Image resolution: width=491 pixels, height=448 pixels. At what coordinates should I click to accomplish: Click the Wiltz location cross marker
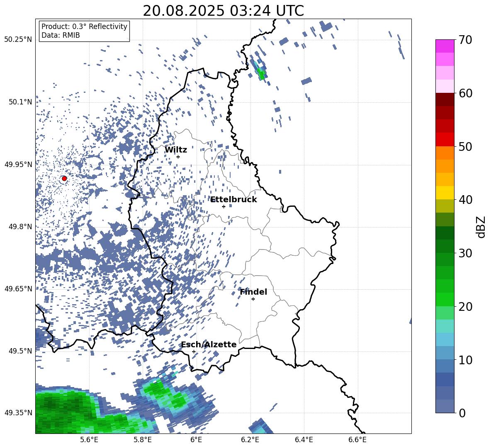178,157
